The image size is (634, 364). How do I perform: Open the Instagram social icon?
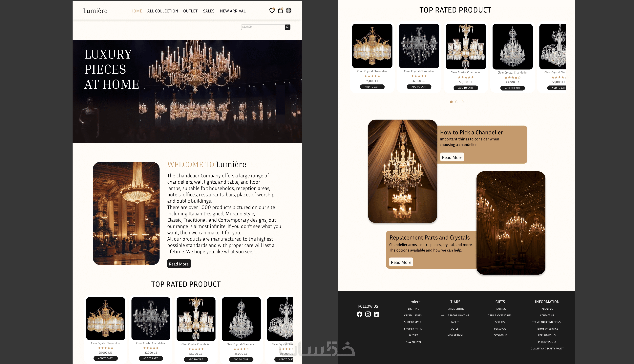[368, 314]
